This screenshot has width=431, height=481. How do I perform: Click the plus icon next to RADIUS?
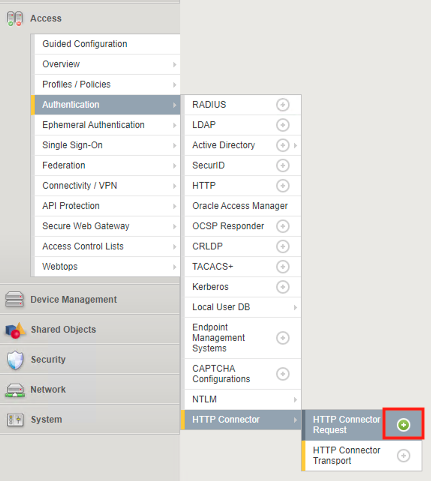(283, 105)
